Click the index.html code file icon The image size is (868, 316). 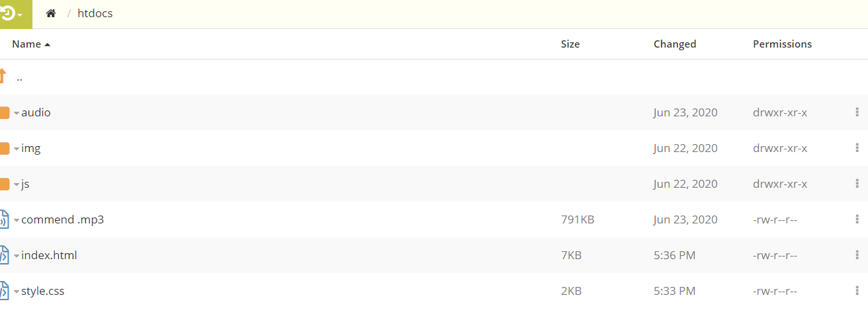click(4, 255)
